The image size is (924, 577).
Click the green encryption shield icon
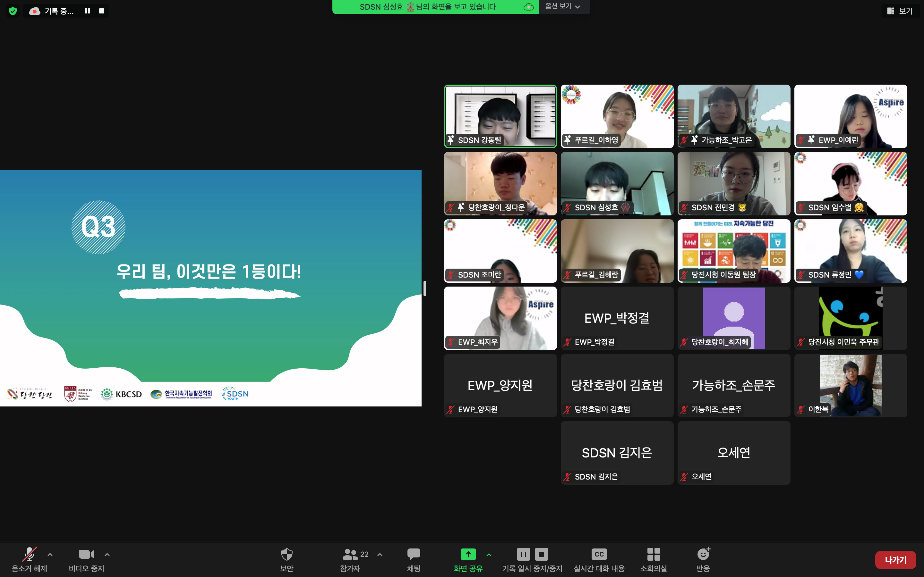point(13,11)
